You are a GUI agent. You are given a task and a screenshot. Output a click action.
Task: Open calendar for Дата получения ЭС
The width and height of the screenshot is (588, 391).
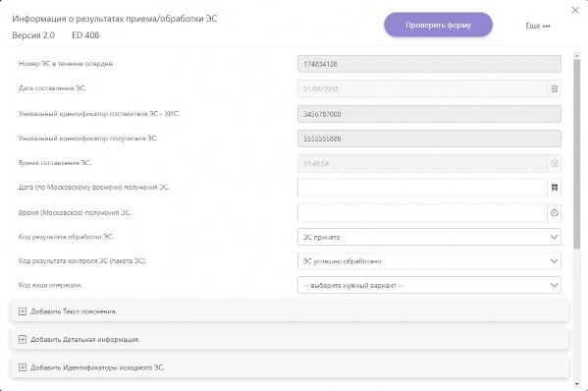pos(555,188)
